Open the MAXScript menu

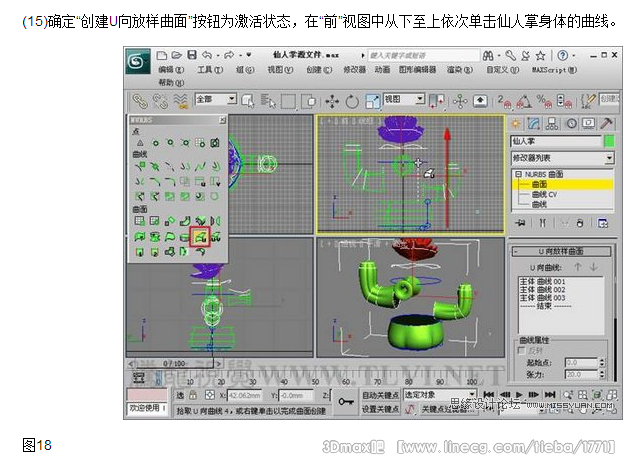(x=554, y=70)
